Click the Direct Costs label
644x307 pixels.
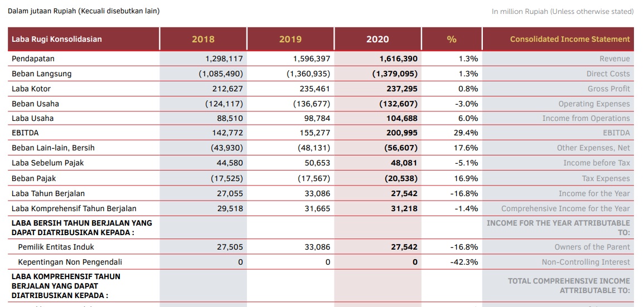click(608, 74)
